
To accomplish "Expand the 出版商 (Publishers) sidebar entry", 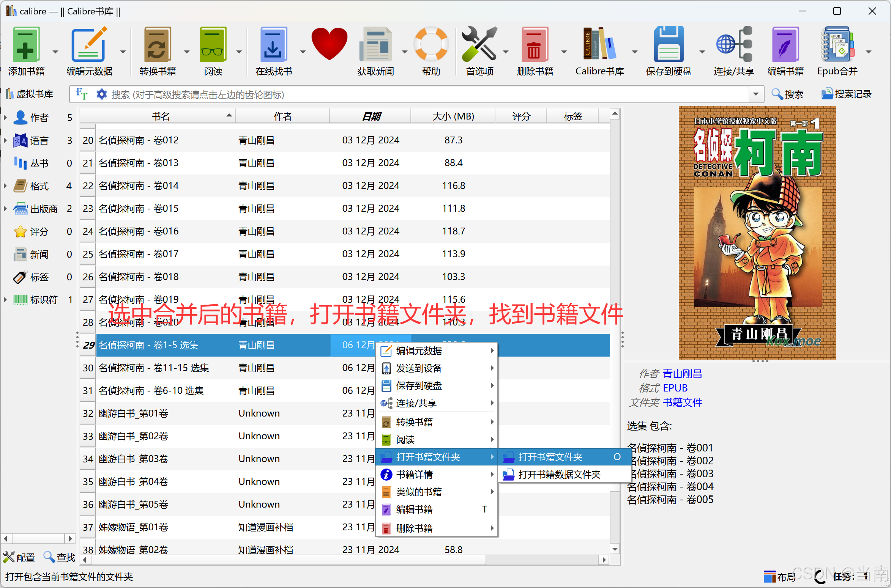I will (x=5, y=209).
